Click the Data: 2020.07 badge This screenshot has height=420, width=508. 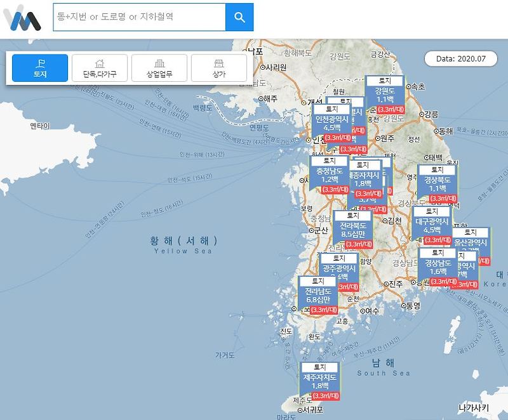pos(461,58)
